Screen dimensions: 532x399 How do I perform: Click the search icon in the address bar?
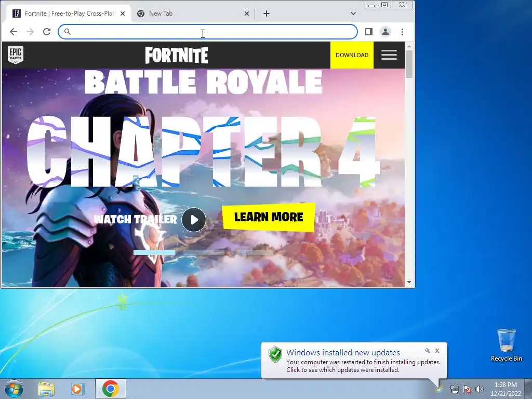67,32
